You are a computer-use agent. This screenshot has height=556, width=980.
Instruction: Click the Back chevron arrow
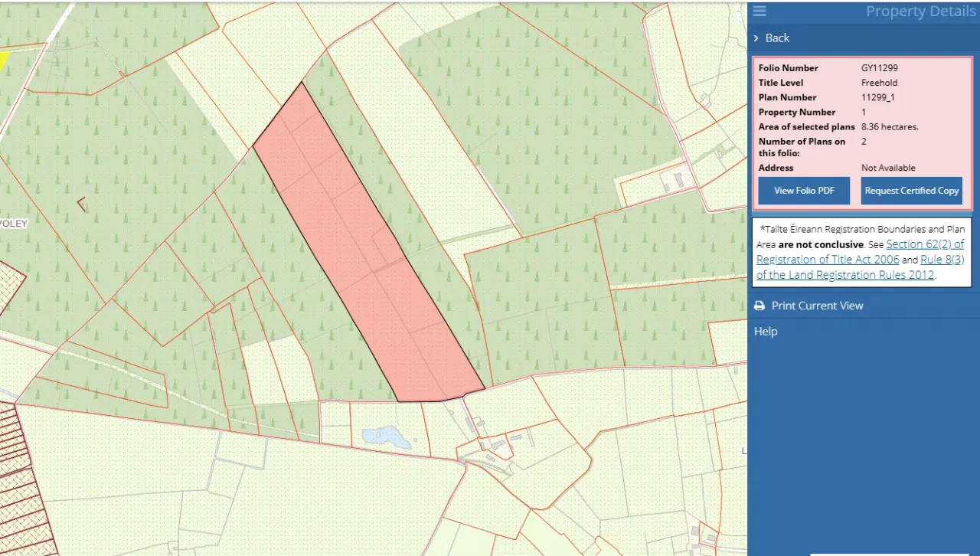(756, 38)
